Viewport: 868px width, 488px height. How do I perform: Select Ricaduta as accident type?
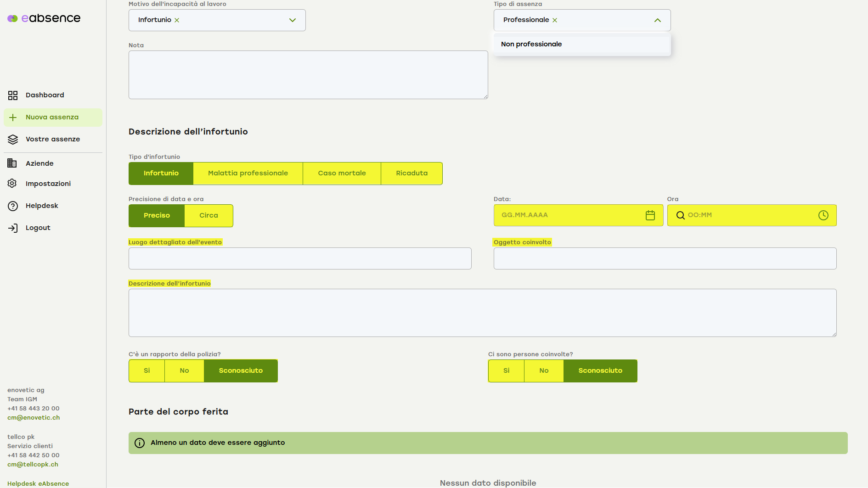pyautogui.click(x=411, y=173)
